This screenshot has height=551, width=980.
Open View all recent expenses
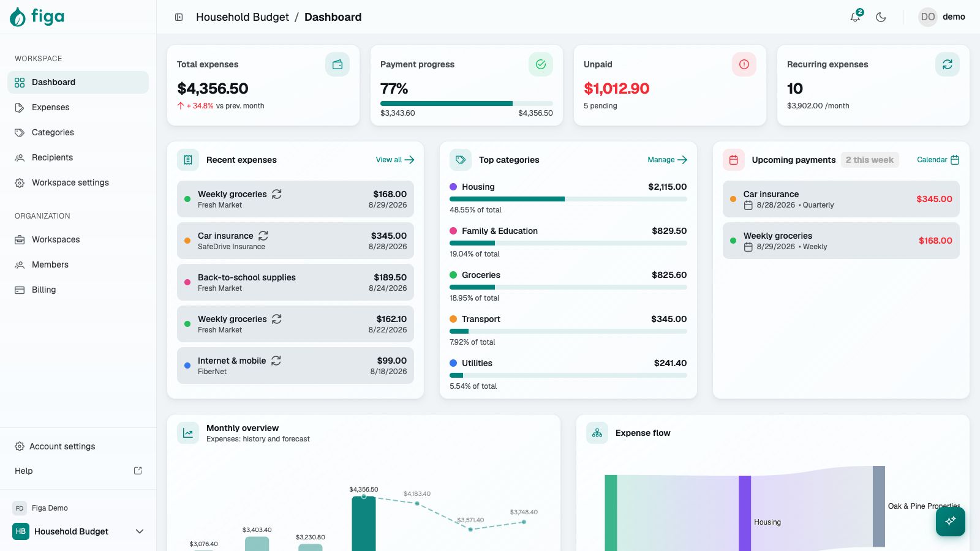pyautogui.click(x=395, y=160)
